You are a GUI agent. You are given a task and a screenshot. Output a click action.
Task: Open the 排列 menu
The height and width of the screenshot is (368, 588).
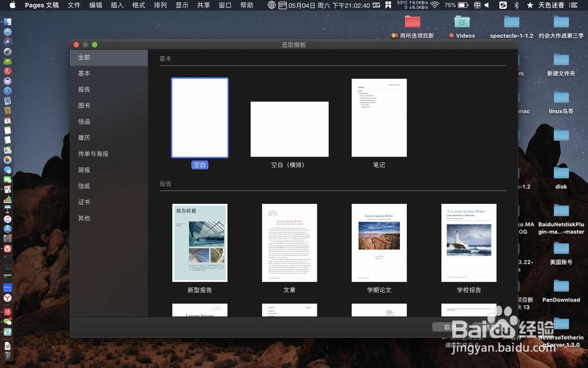tap(160, 5)
